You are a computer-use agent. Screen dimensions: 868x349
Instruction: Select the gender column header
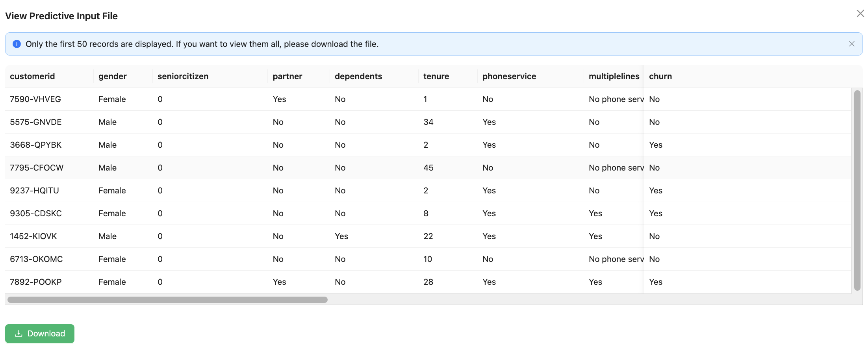pyautogui.click(x=113, y=76)
